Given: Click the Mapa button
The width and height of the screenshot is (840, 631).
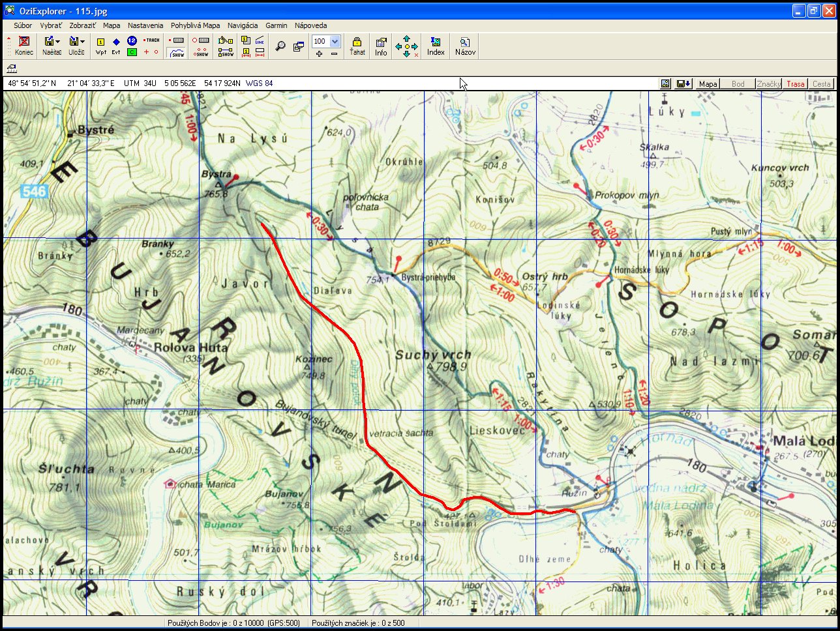Looking at the screenshot, I should [708, 83].
